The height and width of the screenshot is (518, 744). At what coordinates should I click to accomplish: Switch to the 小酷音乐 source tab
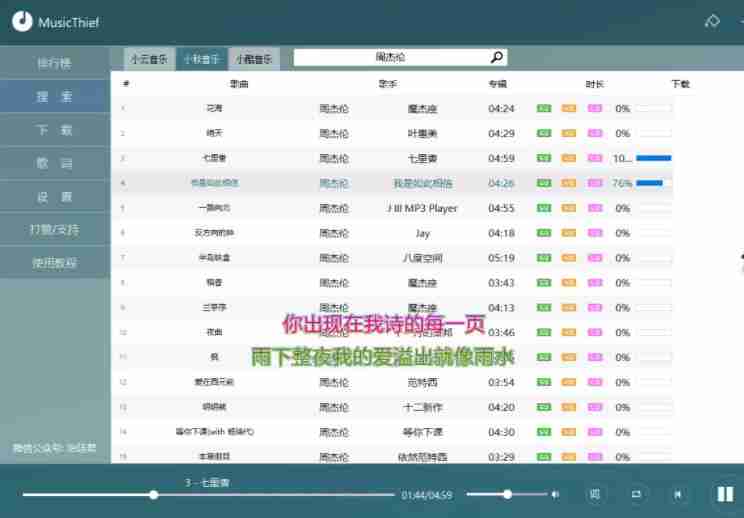[254, 59]
